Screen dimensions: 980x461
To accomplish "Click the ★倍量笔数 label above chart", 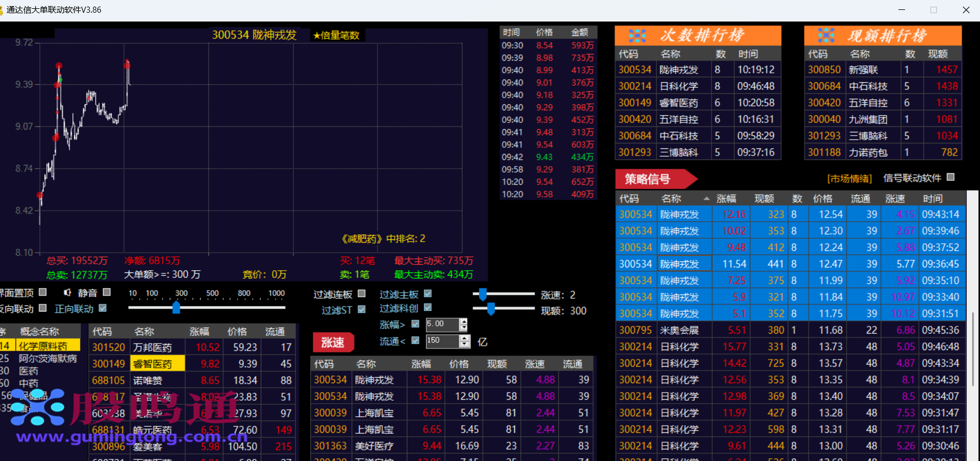I will tap(336, 36).
